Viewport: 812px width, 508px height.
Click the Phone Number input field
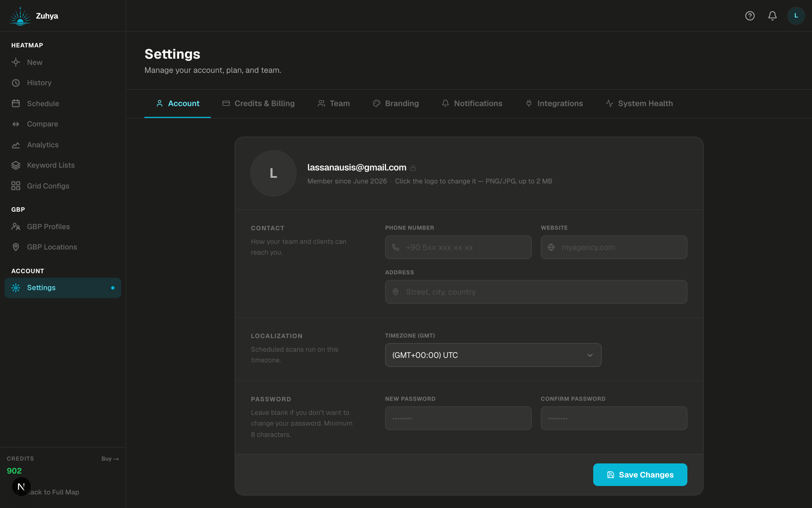click(x=458, y=247)
